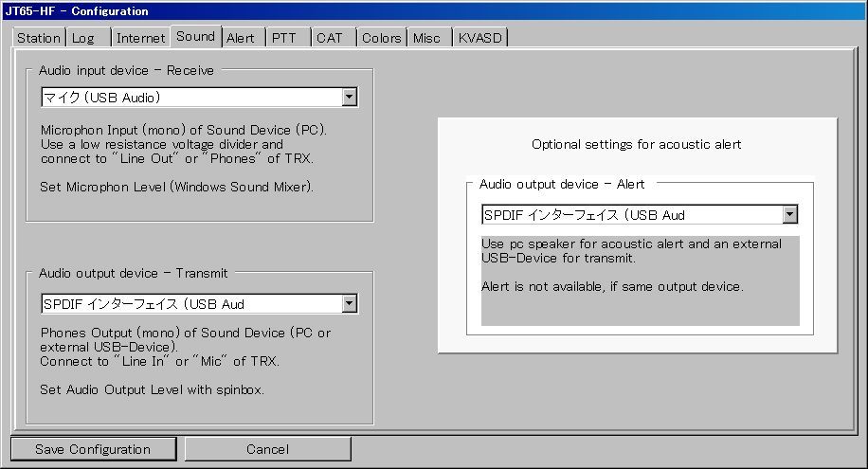Switch to the CAT tab
This screenshot has width=868, height=469.
pyautogui.click(x=334, y=38)
